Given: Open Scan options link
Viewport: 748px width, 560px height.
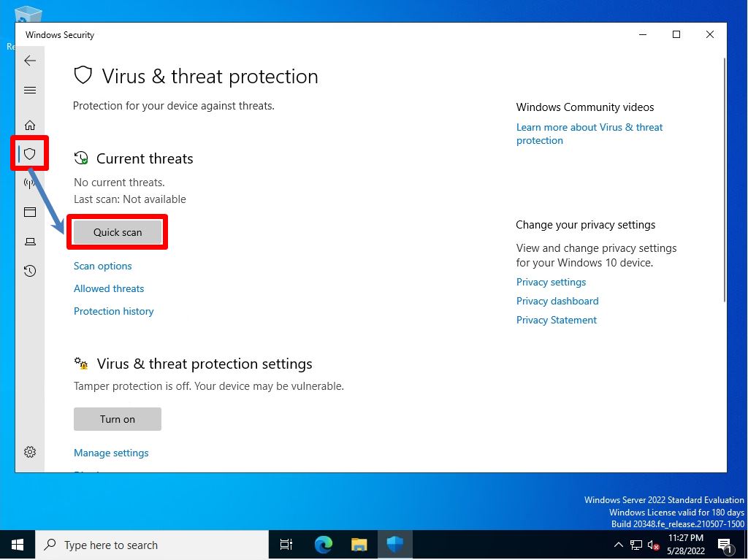Looking at the screenshot, I should pyautogui.click(x=102, y=266).
